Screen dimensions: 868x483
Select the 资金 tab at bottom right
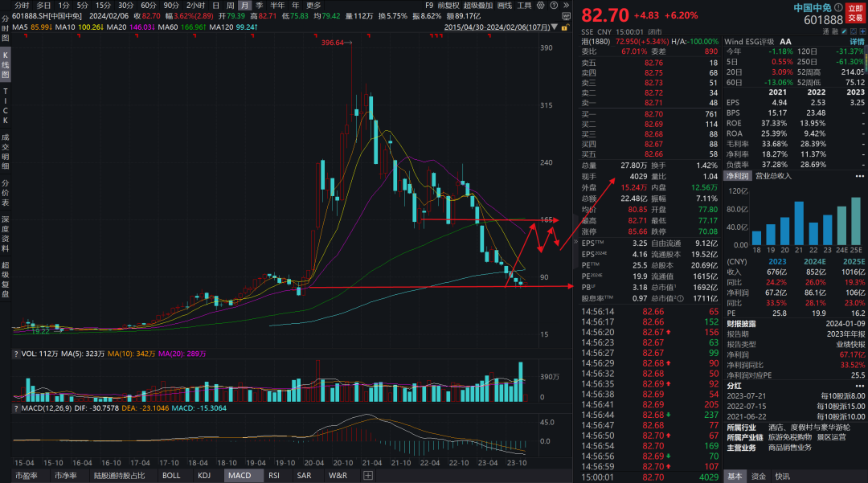point(759,475)
